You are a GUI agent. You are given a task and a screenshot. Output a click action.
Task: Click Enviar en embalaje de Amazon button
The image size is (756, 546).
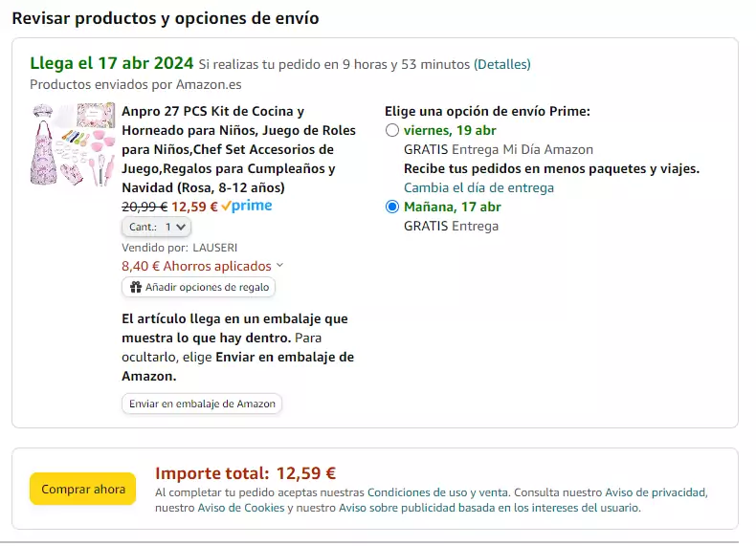(202, 404)
